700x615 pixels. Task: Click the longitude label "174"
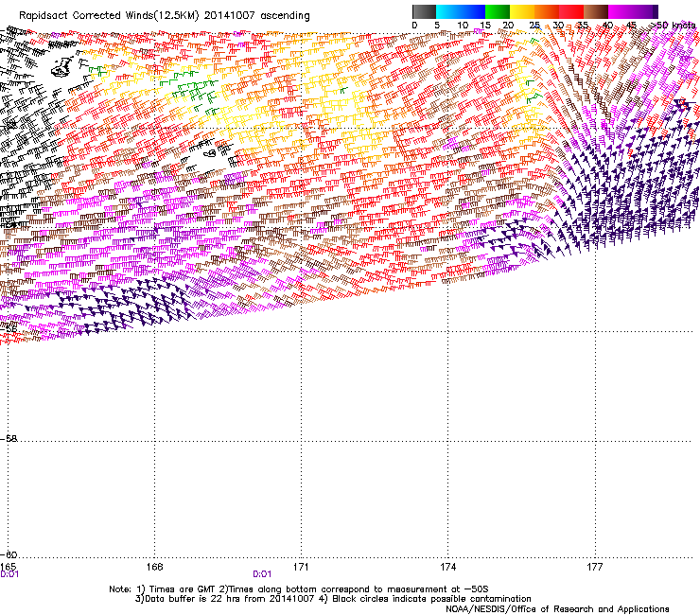447,567
